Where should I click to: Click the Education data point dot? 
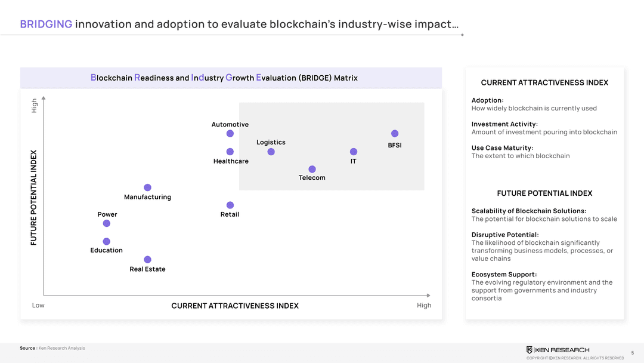click(106, 241)
